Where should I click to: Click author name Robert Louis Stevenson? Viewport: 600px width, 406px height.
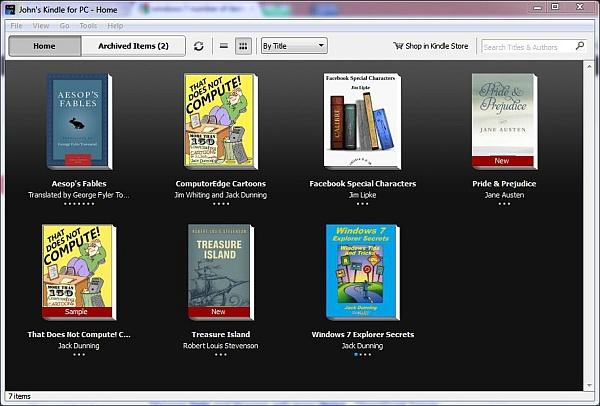point(221,346)
